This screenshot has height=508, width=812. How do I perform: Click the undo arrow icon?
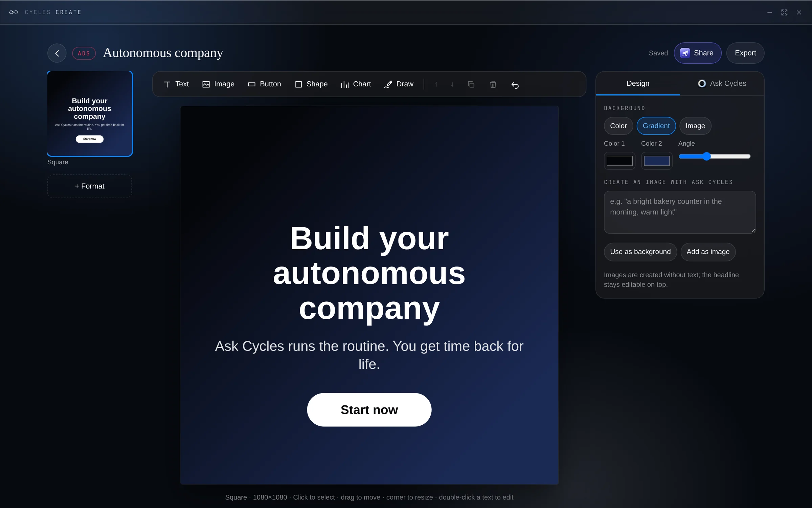click(x=515, y=85)
